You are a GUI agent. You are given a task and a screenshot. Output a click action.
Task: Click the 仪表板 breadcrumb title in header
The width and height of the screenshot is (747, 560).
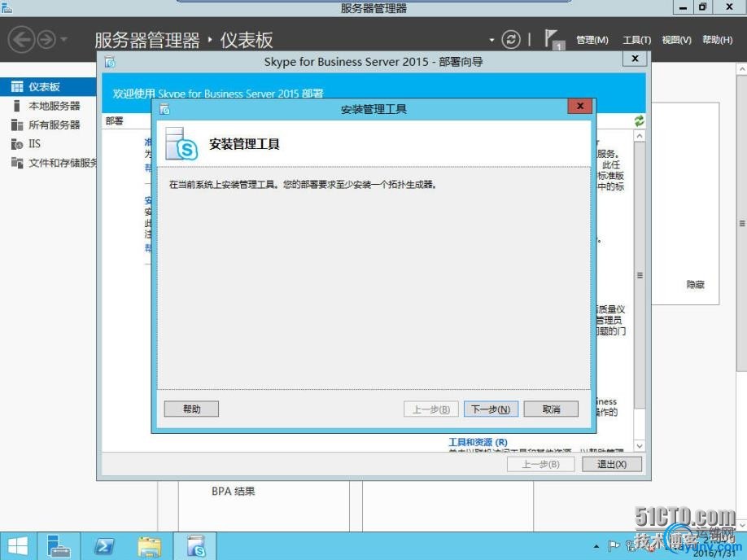(247, 40)
